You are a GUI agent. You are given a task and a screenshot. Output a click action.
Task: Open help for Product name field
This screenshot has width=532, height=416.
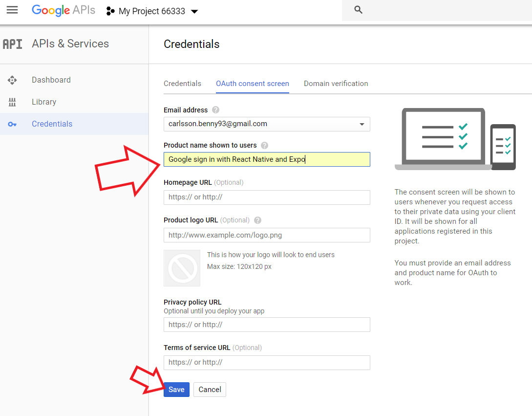tap(265, 145)
